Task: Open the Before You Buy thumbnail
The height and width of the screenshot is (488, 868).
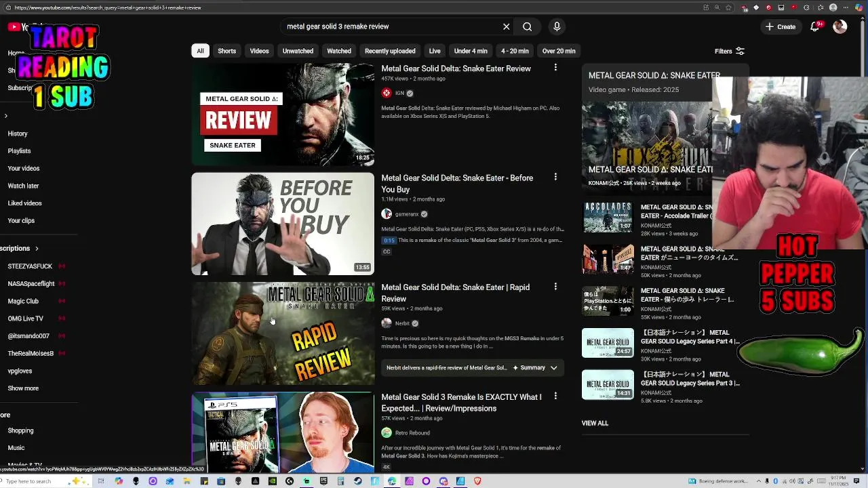Action: click(x=283, y=224)
